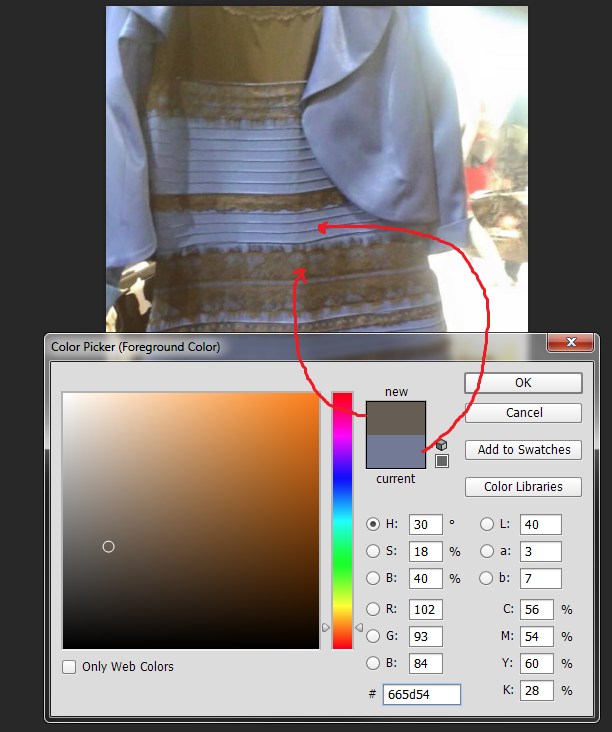Viewport: 612px width, 732px height.
Task: Click the current color swatch
Action: 396,451
